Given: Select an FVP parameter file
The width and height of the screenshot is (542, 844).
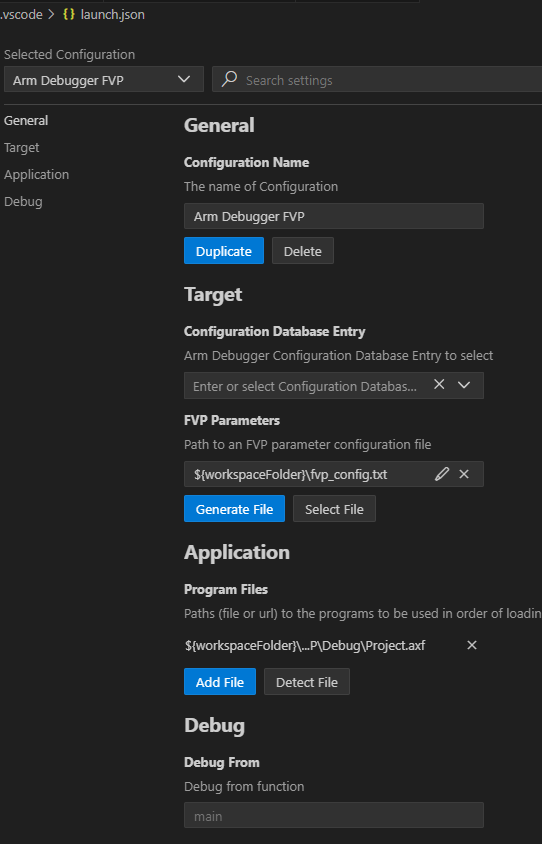Looking at the screenshot, I should click(334, 509).
